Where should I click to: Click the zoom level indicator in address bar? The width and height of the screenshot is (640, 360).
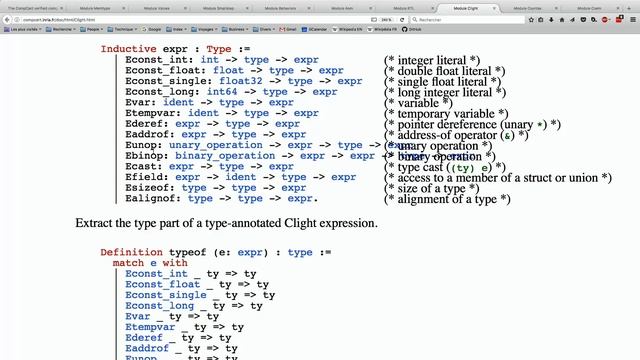[x=387, y=20]
